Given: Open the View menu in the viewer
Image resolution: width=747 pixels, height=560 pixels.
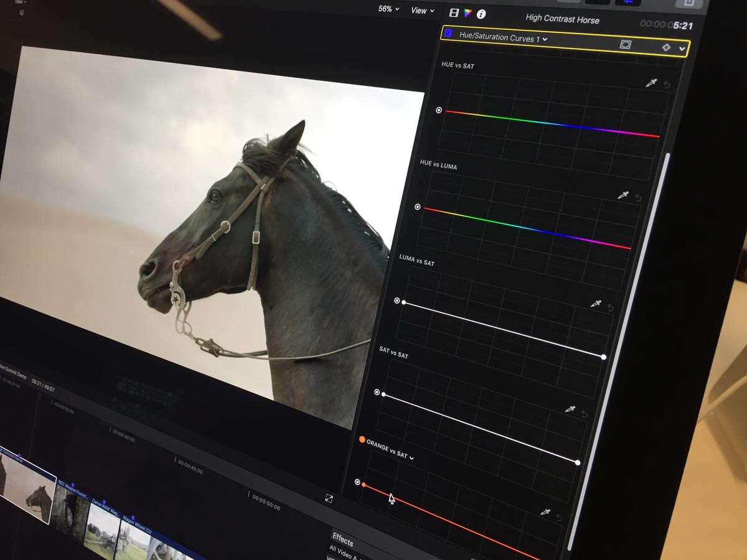Looking at the screenshot, I should tap(422, 11).
